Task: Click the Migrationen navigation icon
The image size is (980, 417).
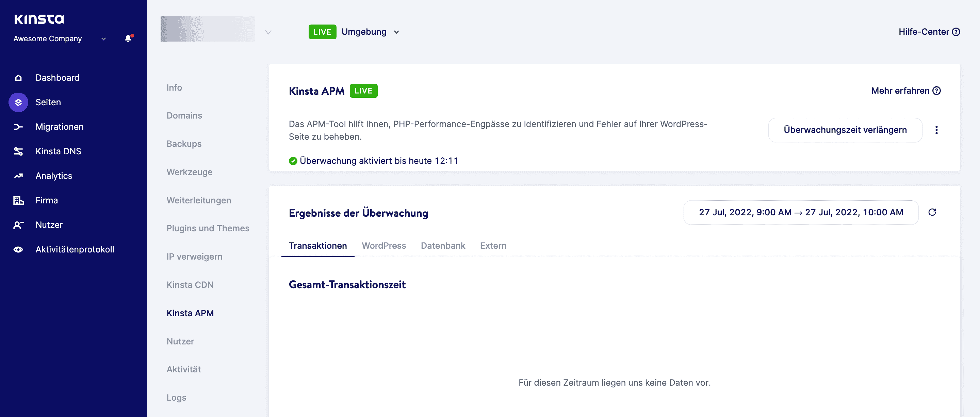Action: (x=19, y=126)
